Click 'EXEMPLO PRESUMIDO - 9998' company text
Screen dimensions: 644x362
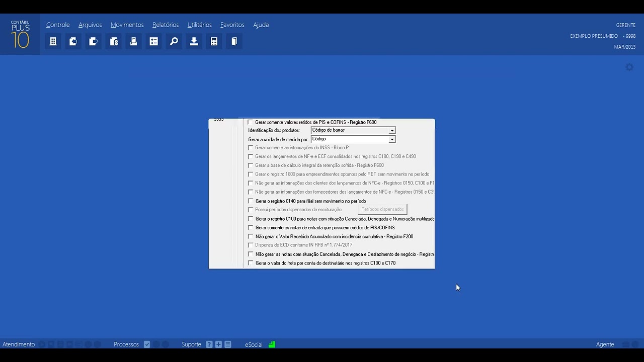[x=603, y=36]
